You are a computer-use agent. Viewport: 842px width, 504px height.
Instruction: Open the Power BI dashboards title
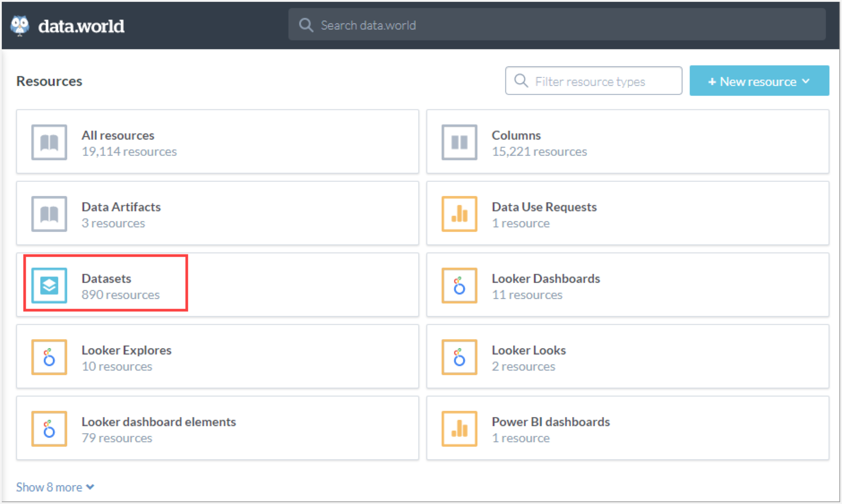[x=551, y=422]
